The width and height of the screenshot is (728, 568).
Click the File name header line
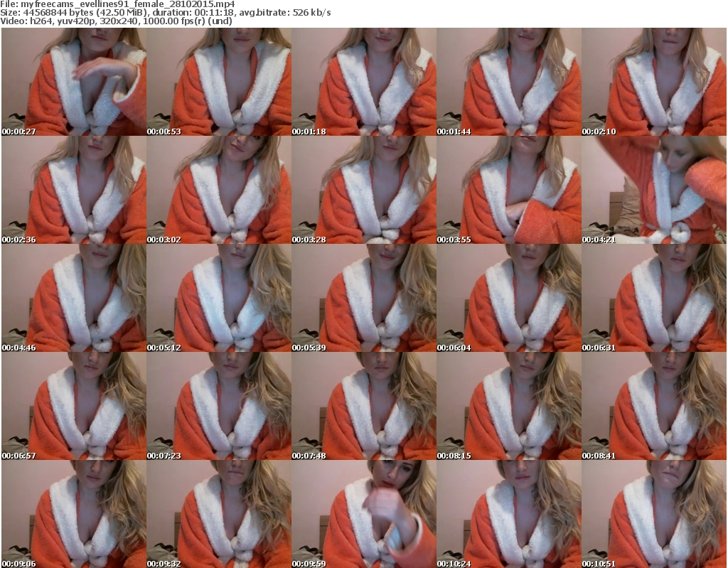click(x=117, y=4)
